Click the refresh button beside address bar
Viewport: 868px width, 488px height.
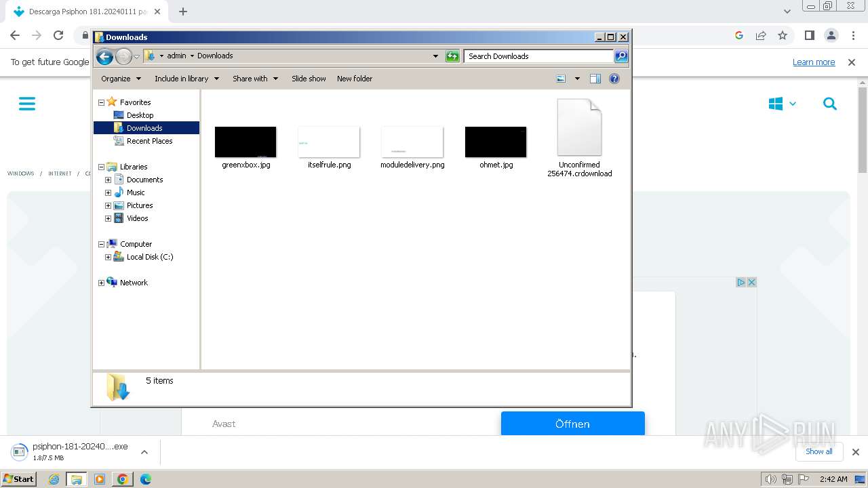point(452,56)
